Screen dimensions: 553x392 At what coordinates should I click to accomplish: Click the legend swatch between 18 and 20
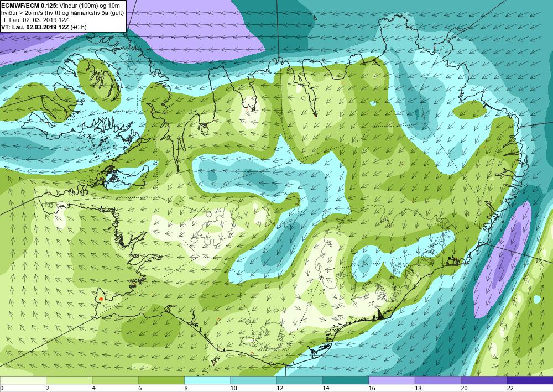[437, 380]
